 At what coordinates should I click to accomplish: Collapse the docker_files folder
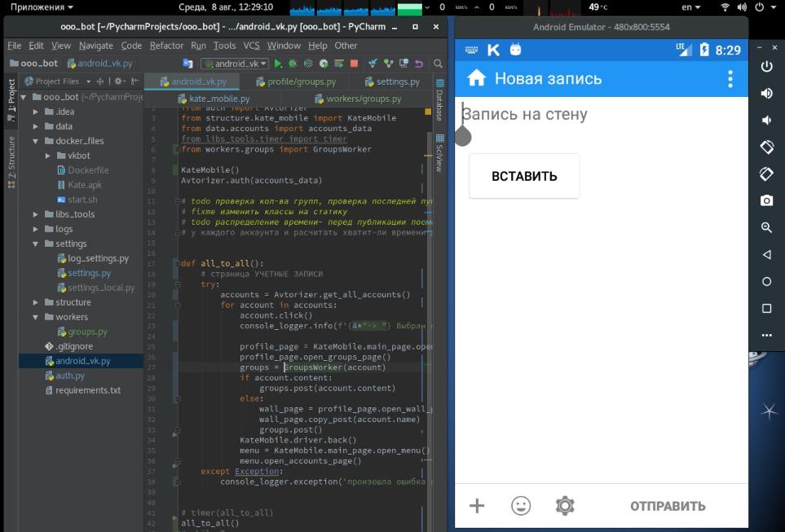click(x=36, y=141)
